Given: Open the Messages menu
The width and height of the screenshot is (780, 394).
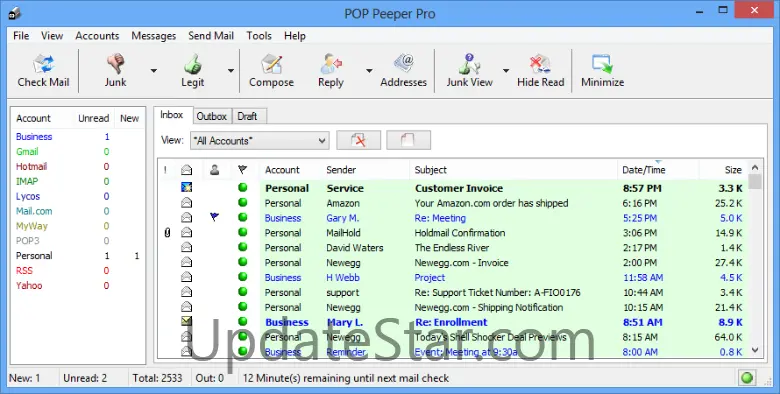Looking at the screenshot, I should pyautogui.click(x=154, y=36).
